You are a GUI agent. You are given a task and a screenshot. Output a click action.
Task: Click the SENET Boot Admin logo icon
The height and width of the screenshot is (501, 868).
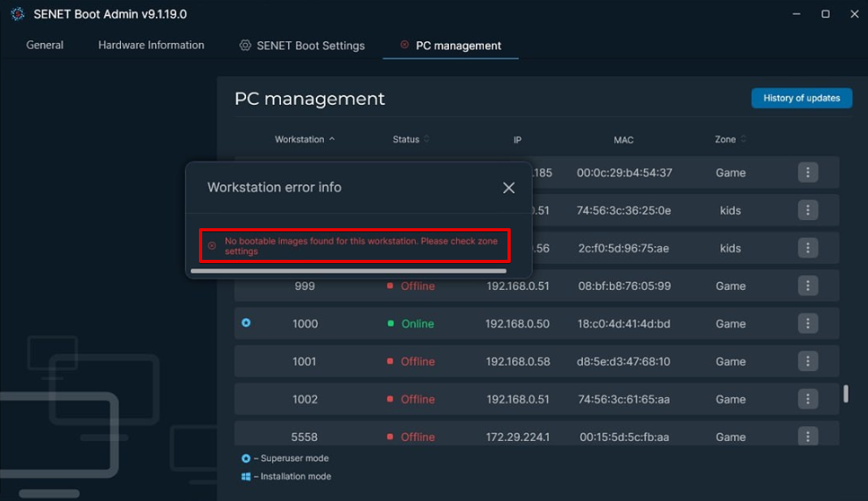(x=17, y=14)
